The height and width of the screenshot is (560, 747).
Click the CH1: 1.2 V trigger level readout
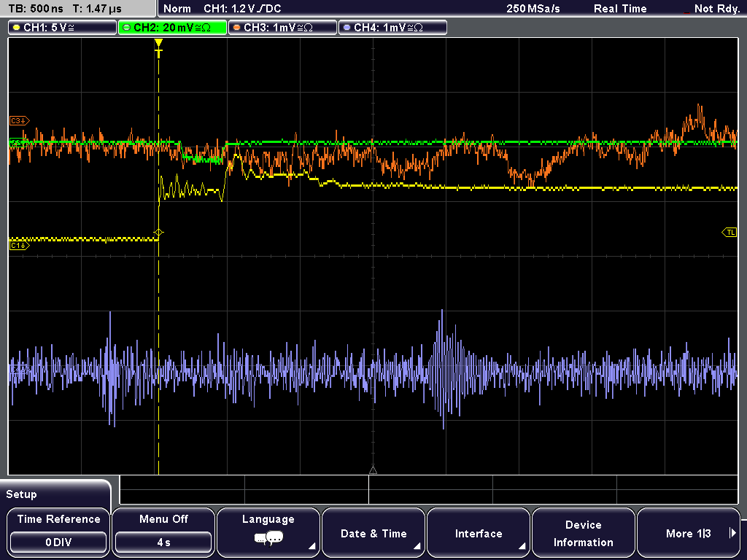242,9
